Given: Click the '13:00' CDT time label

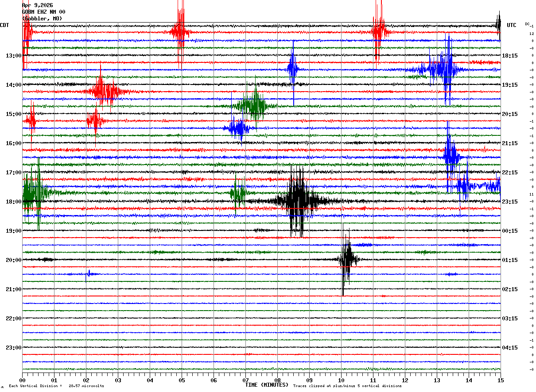Looking at the screenshot, I should coord(13,56).
